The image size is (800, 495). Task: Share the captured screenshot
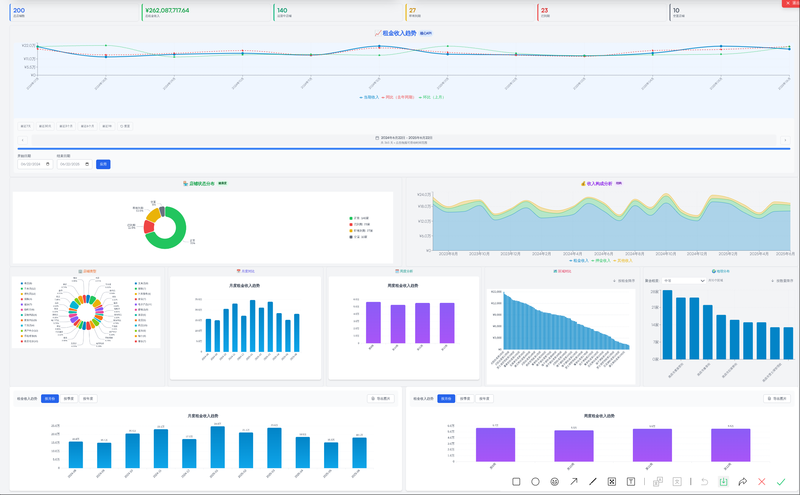(x=742, y=481)
